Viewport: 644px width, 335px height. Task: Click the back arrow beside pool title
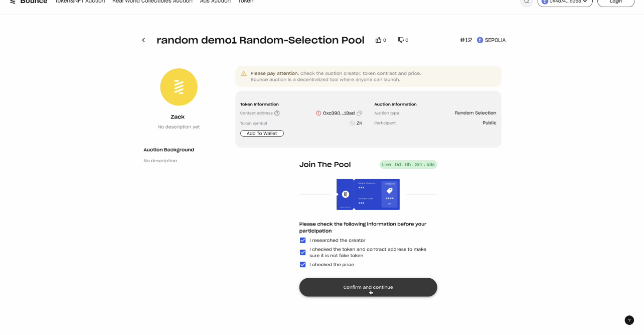click(143, 40)
